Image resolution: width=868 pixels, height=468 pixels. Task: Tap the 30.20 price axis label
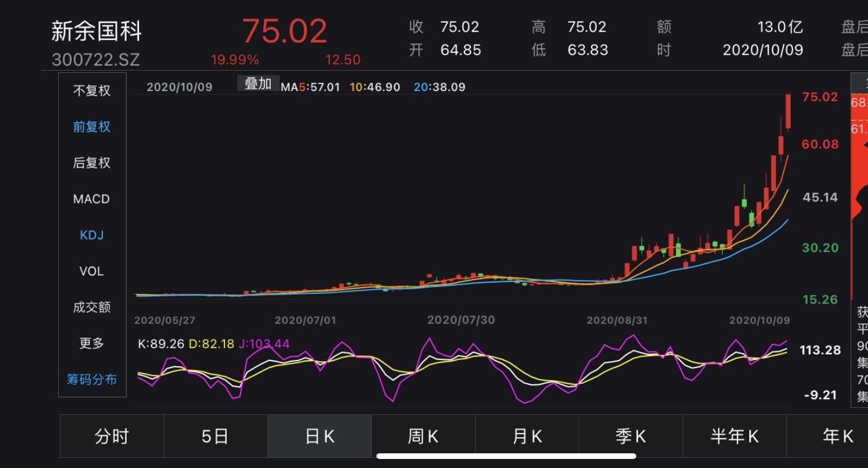pos(820,248)
